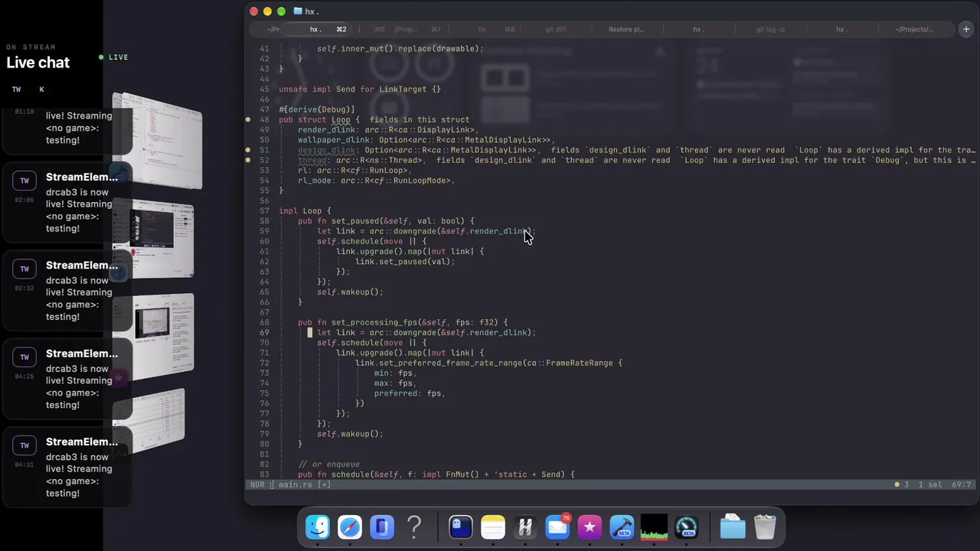Click '// or enqueue' comment on line 82
Screen dimensions: 980x551
coord(328,465)
